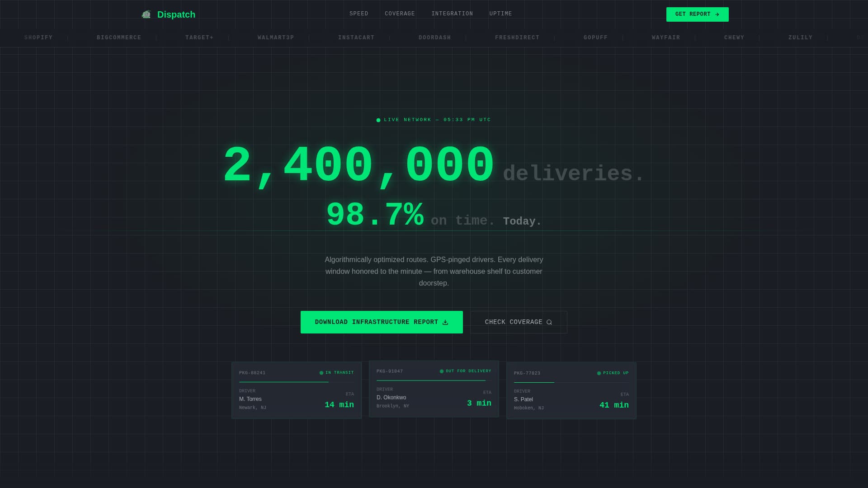Click the PKG-77823 package ID
This screenshot has height=488, width=868.
[x=527, y=373]
